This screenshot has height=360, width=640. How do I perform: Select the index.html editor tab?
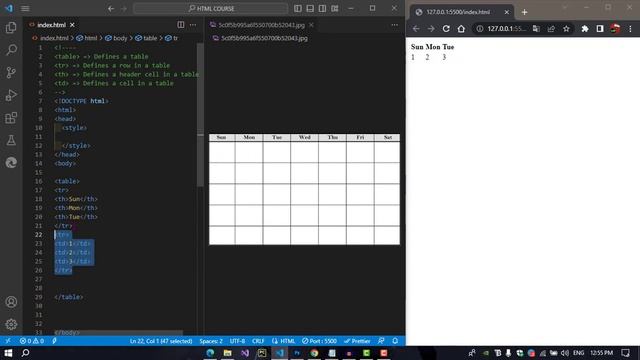point(51,25)
